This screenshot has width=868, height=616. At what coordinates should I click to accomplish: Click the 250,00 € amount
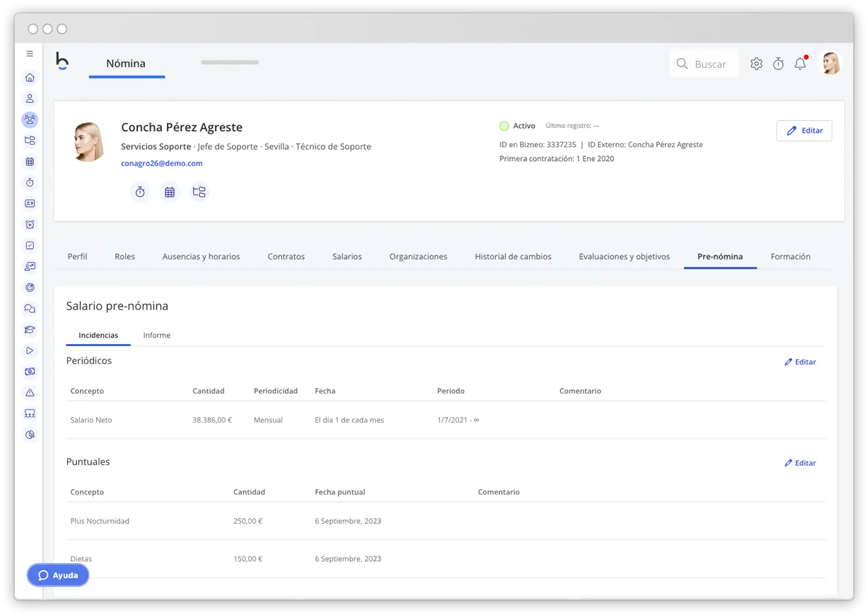click(248, 521)
